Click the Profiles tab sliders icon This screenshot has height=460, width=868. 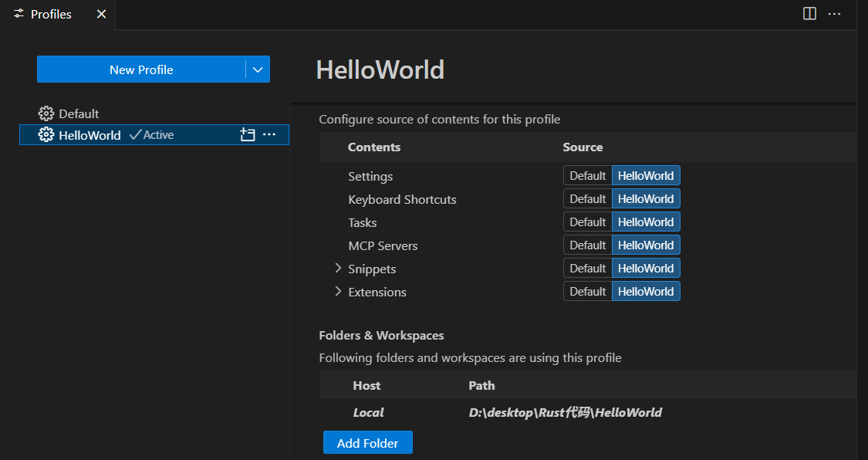[19, 15]
